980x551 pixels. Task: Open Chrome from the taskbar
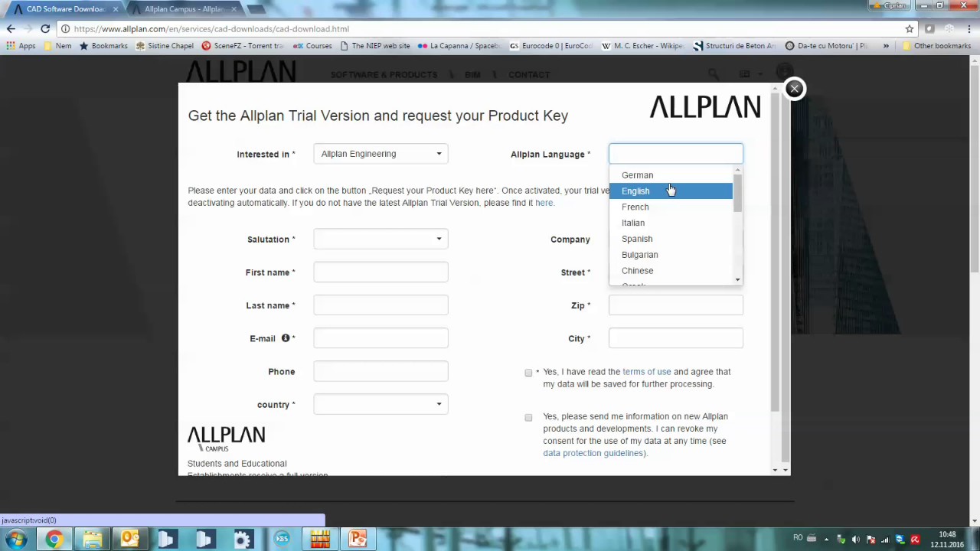(x=54, y=540)
